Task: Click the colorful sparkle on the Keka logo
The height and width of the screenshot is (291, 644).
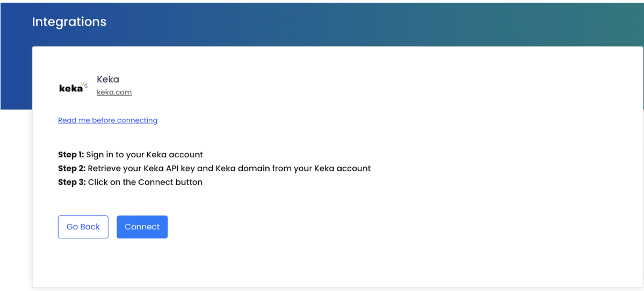Action: click(84, 85)
